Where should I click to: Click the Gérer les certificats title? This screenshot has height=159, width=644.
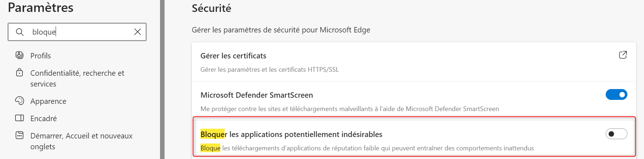click(233, 56)
